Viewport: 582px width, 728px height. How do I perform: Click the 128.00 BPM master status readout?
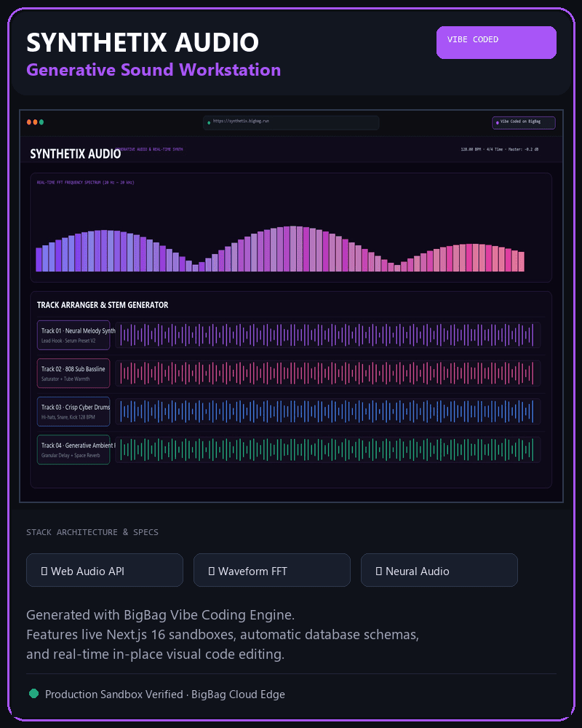(x=499, y=149)
